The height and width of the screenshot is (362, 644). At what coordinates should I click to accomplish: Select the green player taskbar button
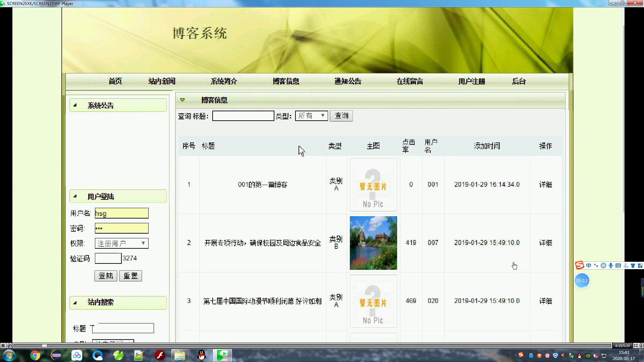[x=222, y=355]
